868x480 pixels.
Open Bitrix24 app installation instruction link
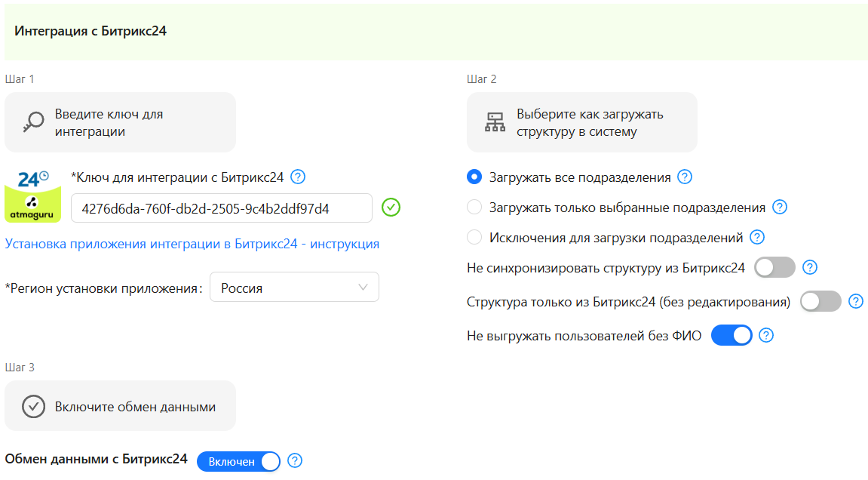click(x=192, y=244)
